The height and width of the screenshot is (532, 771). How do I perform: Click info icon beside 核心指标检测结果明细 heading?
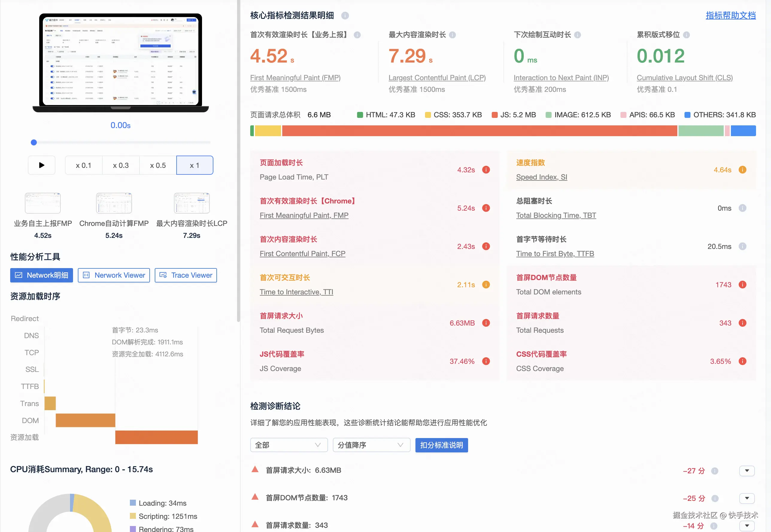[x=345, y=16]
